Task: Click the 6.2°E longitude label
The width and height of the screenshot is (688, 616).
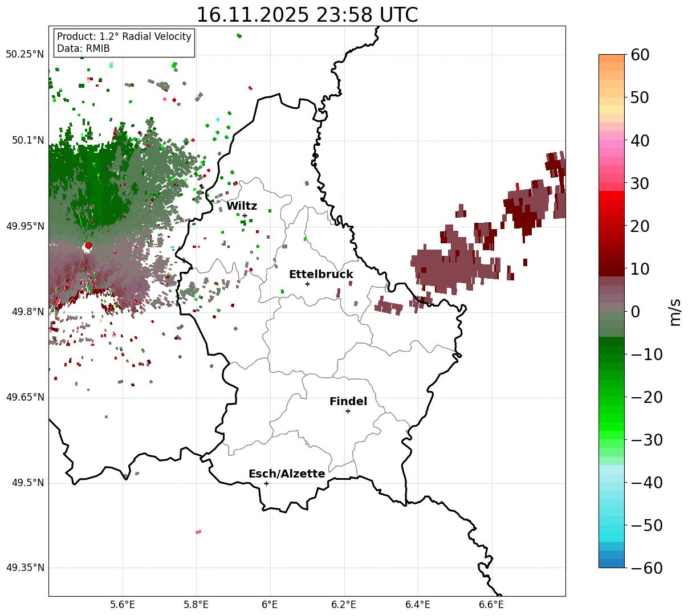Action: point(344,605)
